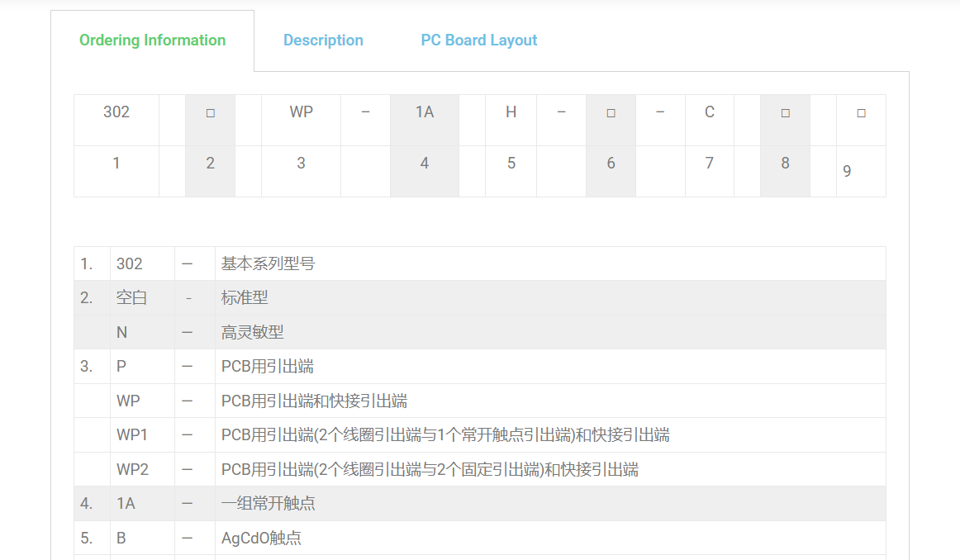Click the PCB用引出端和快接引出端 description
This screenshot has height=560, width=960.
tap(314, 401)
